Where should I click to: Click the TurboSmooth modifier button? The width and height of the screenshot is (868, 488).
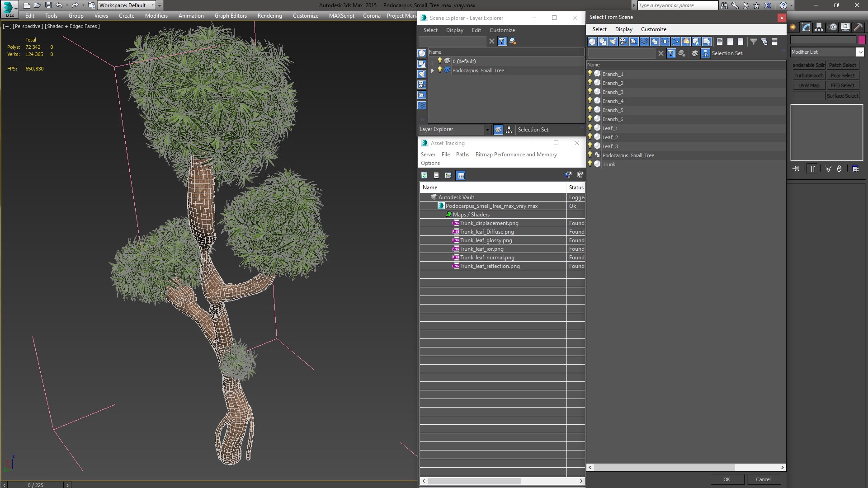click(x=808, y=75)
